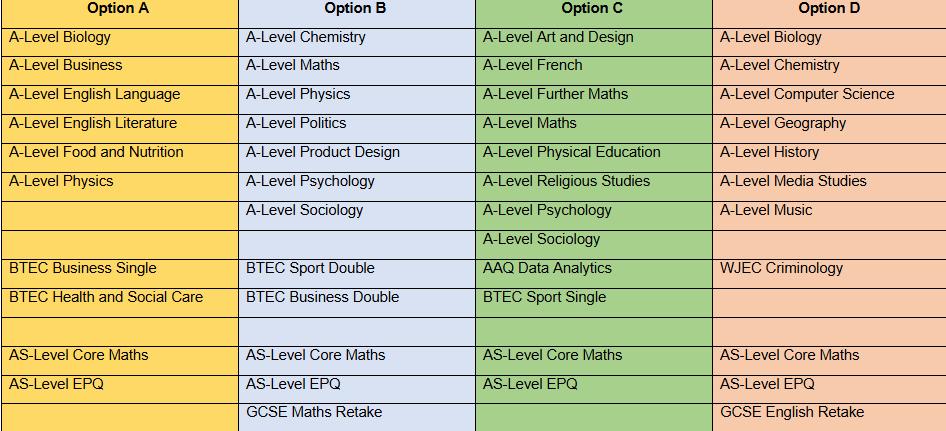
Task: Select the A-Level Further Maths cell
Action: 556,95
